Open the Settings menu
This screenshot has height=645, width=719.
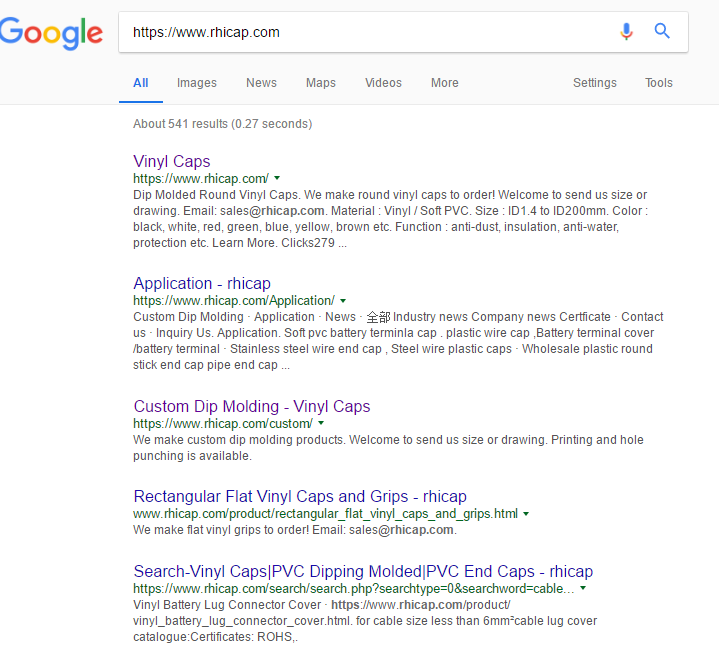pyautogui.click(x=595, y=83)
